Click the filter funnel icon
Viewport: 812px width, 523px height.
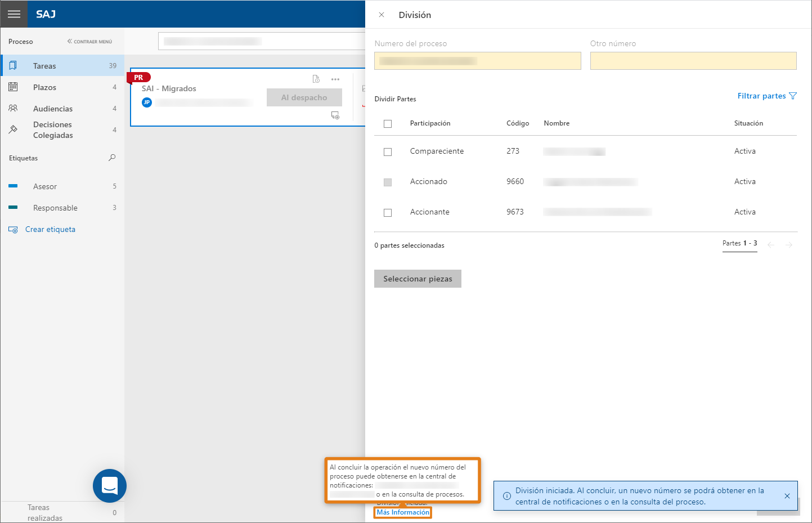pos(793,96)
